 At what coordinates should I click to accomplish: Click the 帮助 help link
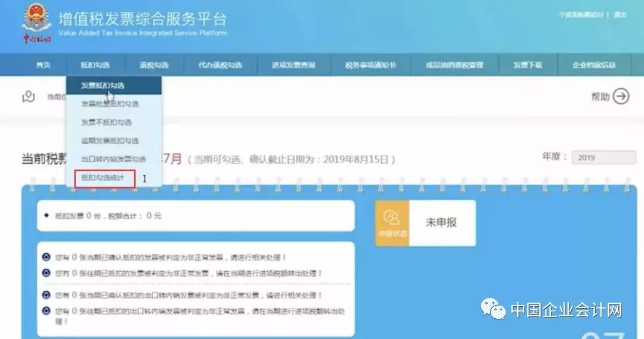pos(600,97)
